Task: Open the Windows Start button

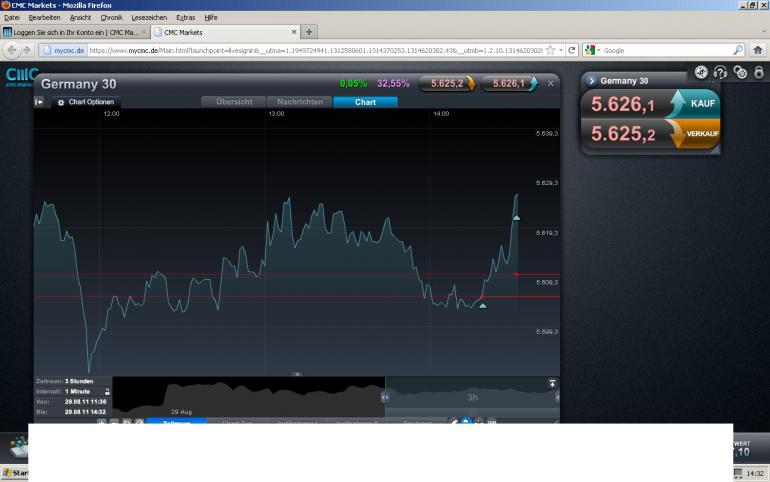Action: tap(15, 473)
